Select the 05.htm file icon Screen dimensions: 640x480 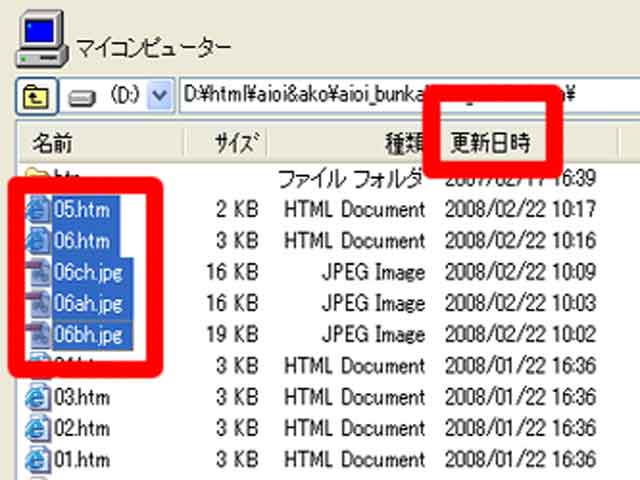coord(39,210)
